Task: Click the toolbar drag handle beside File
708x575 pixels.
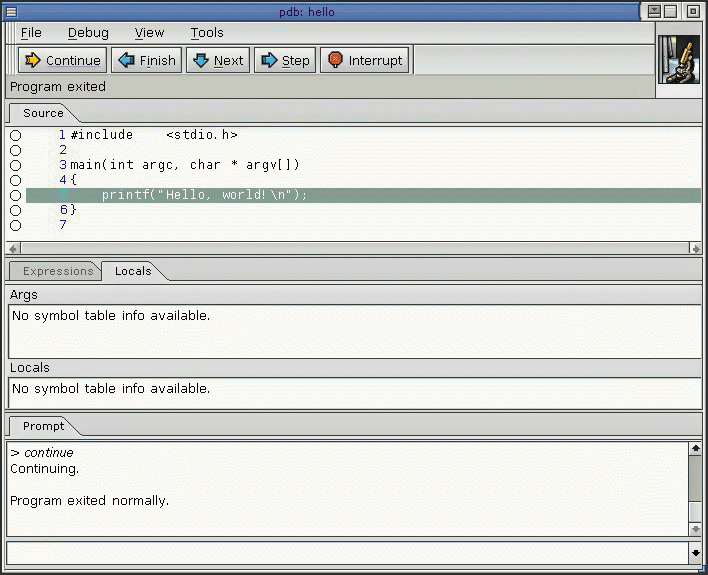Action: pos(10,33)
